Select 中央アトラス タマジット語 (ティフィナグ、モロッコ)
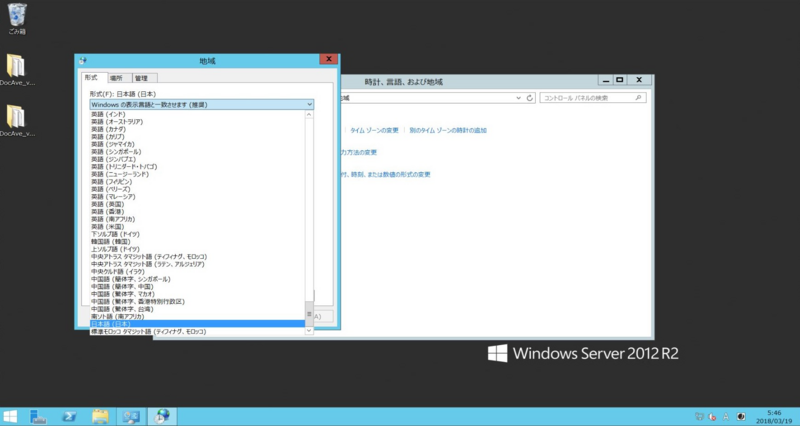The image size is (800, 426). pos(197,257)
